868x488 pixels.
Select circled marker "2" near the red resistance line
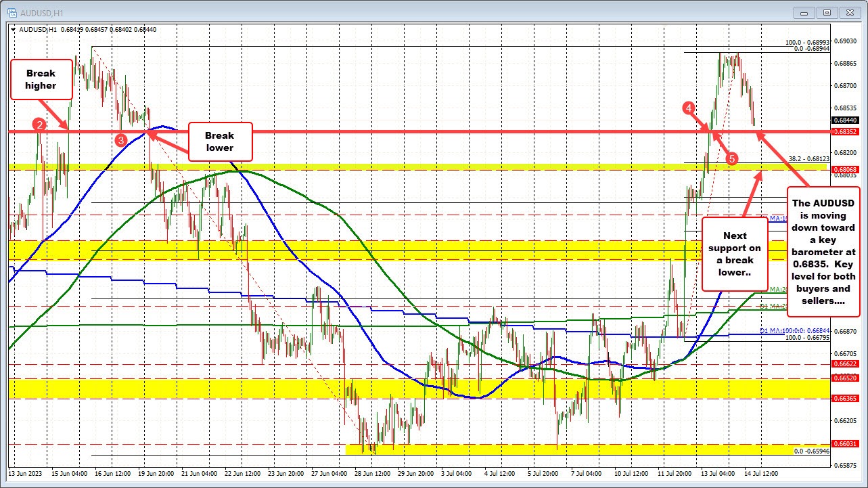pos(39,124)
